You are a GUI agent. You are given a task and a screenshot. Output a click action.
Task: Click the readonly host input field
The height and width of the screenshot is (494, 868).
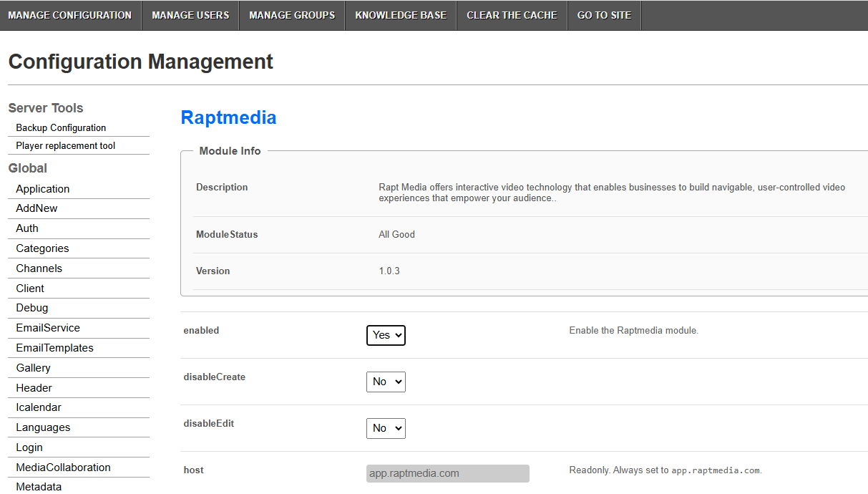[448, 473]
